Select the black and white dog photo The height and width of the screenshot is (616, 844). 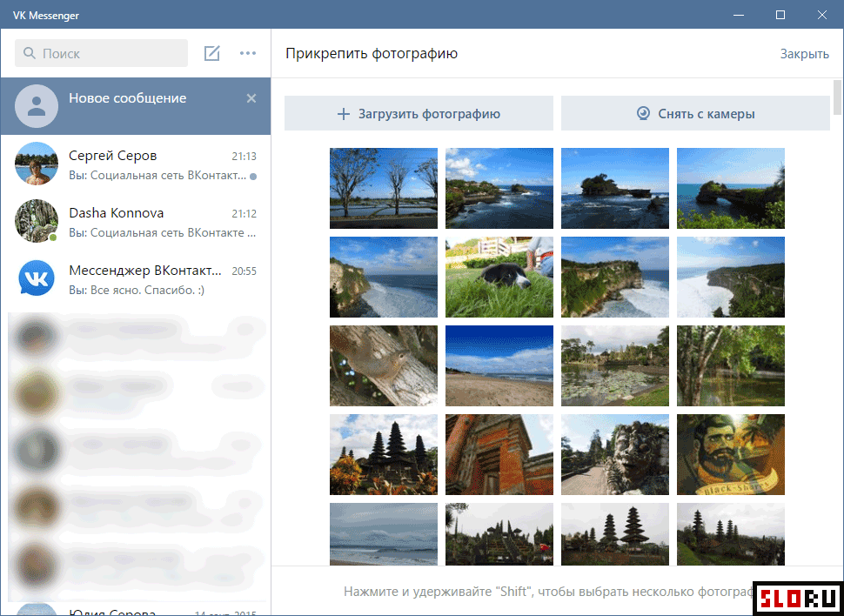coord(499,278)
